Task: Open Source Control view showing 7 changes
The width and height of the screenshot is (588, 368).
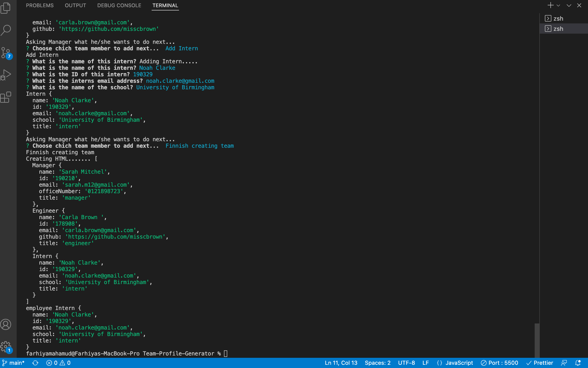Action: (6, 52)
